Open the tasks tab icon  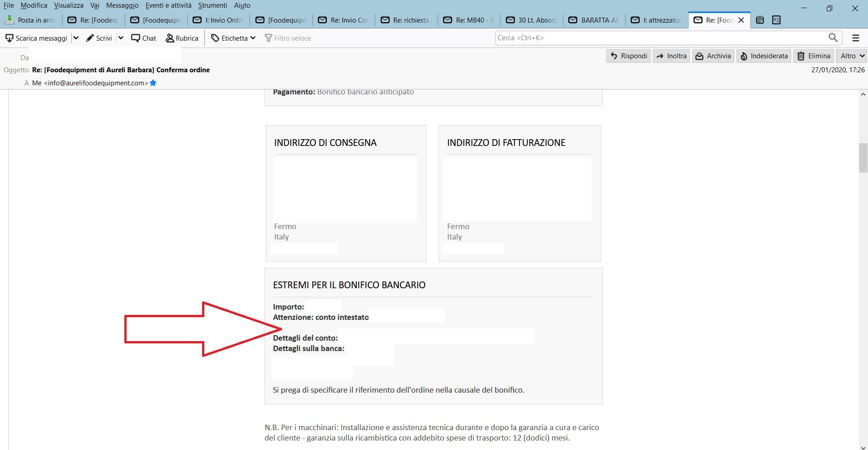[x=777, y=20]
